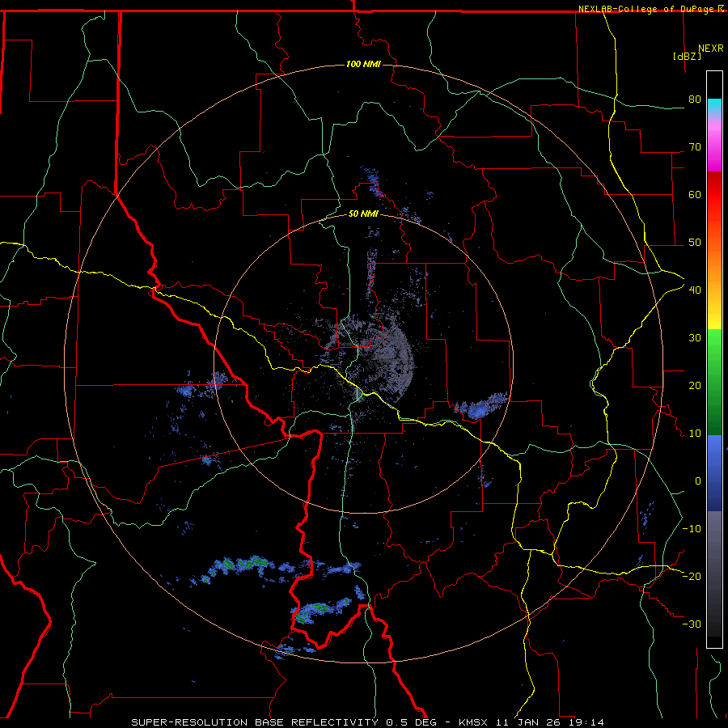This screenshot has width=728, height=728.
Task: Click the 60 value on the dBZ scale
Action: click(695, 194)
